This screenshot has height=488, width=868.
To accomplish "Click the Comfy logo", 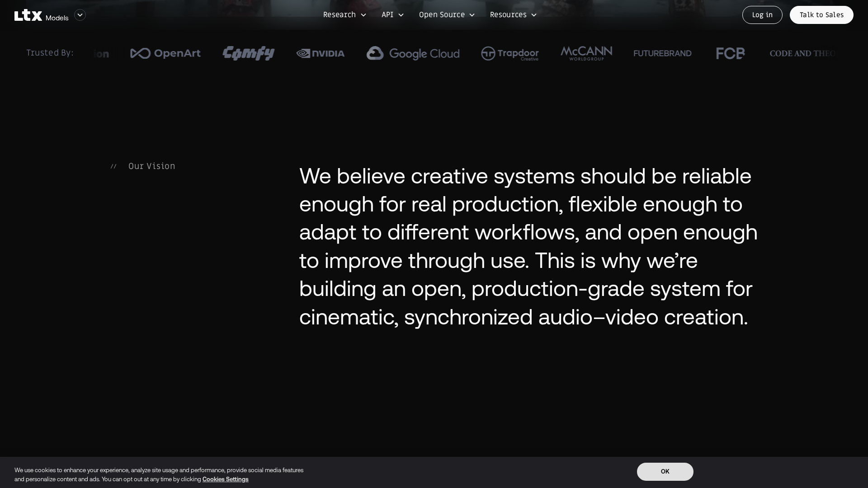I will pos(248,53).
